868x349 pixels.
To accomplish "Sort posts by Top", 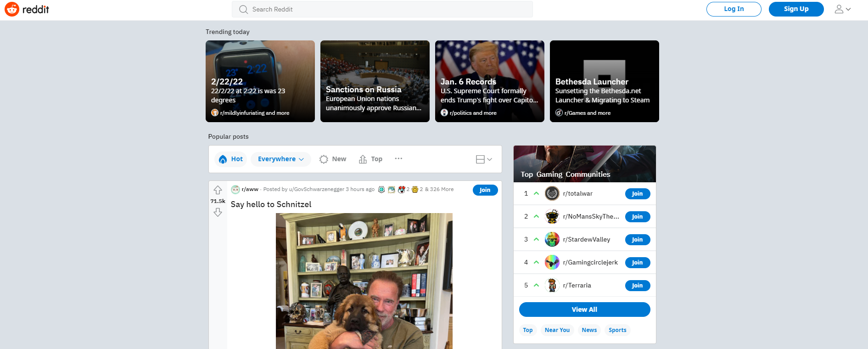I will tap(370, 159).
